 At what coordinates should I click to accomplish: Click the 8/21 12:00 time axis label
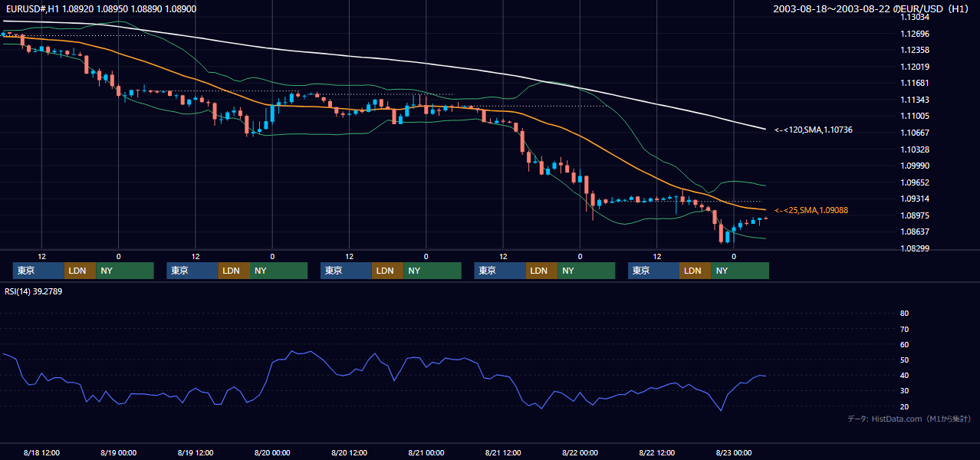point(502,452)
